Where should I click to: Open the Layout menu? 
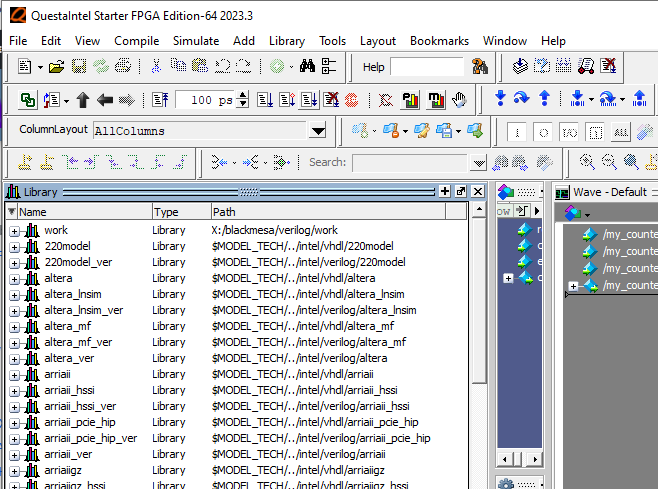click(x=378, y=41)
